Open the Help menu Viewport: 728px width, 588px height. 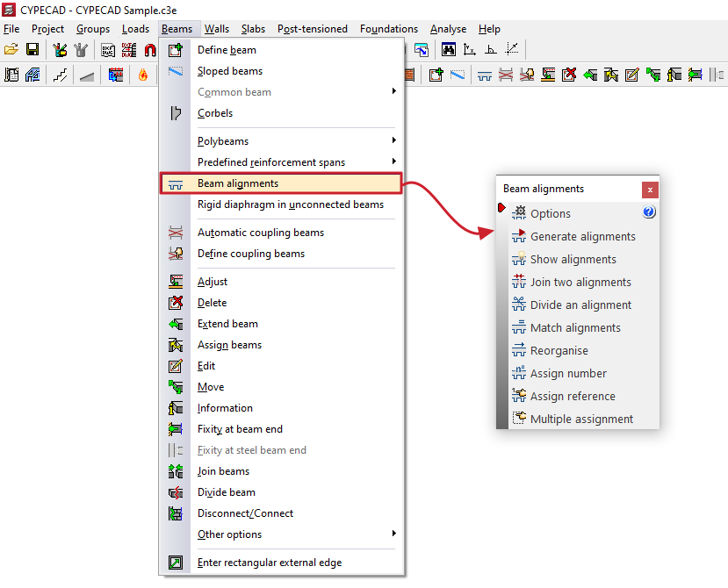click(x=489, y=29)
